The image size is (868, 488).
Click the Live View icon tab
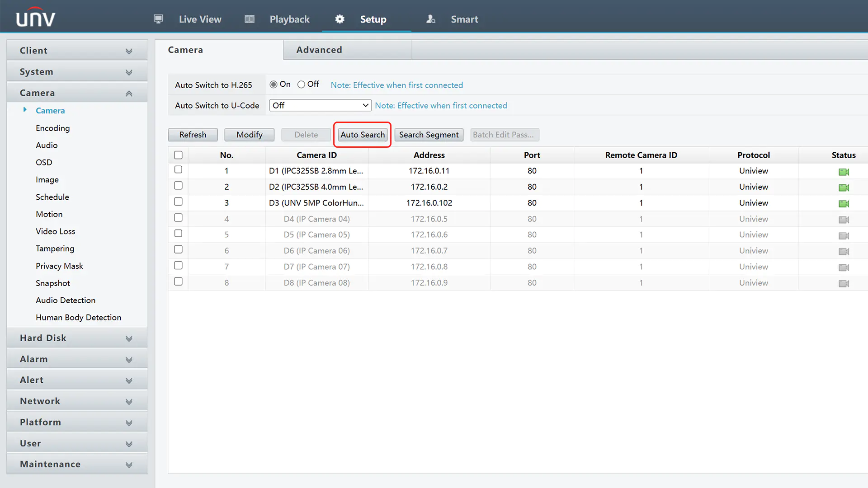157,18
